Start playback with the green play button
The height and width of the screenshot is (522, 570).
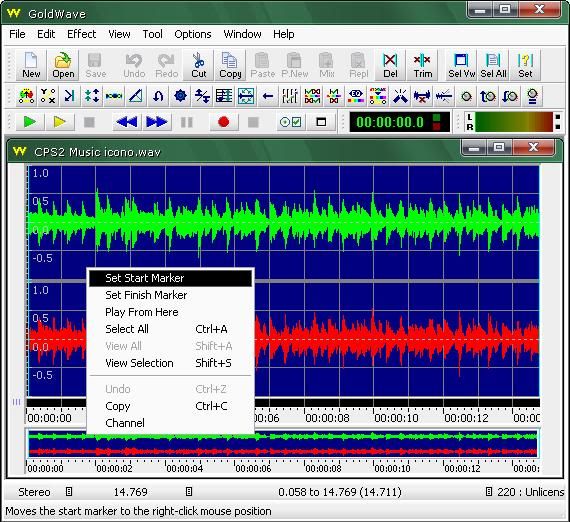(x=30, y=122)
